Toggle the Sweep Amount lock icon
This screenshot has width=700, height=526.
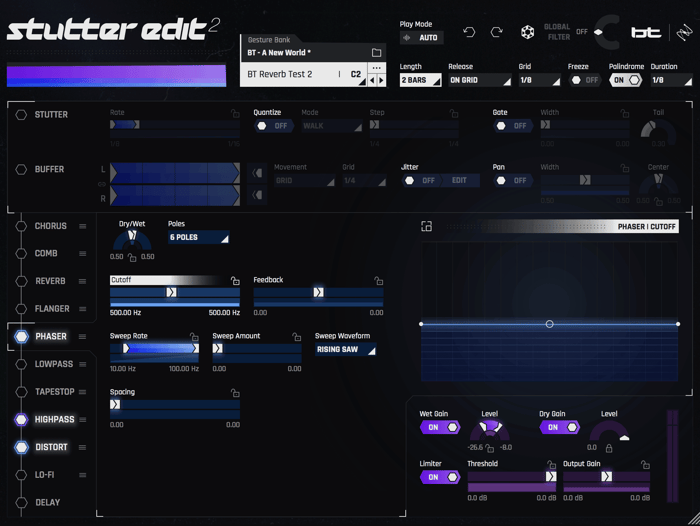click(296, 336)
